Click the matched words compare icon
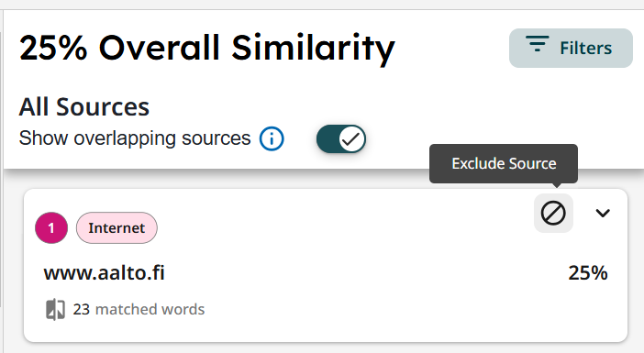 click(55, 309)
